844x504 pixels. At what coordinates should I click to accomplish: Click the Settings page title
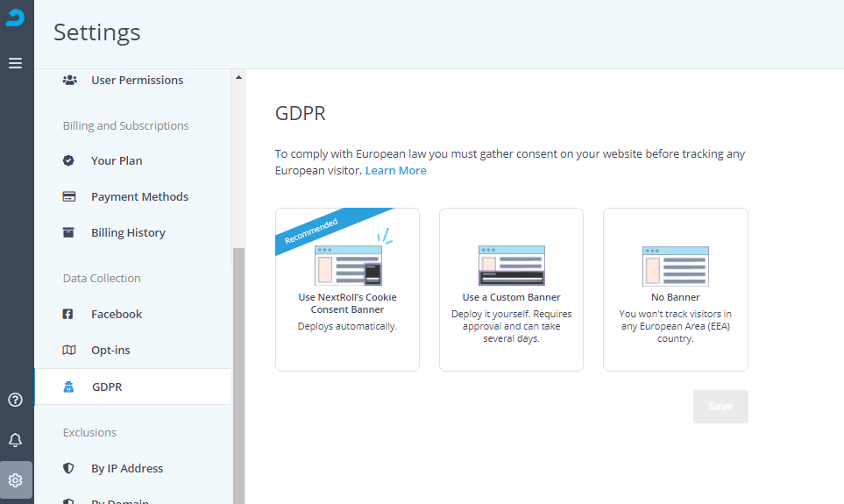tap(97, 32)
